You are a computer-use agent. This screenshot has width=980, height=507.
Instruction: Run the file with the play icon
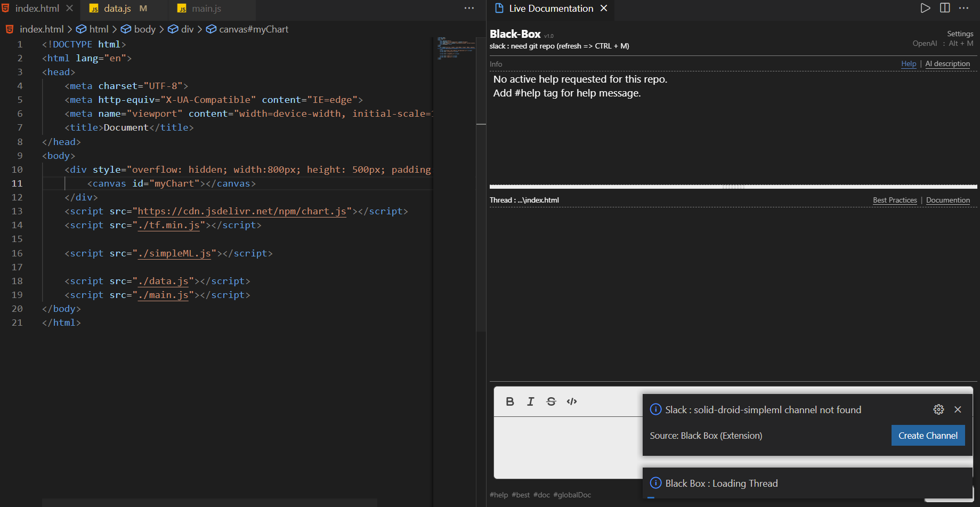pyautogui.click(x=926, y=8)
